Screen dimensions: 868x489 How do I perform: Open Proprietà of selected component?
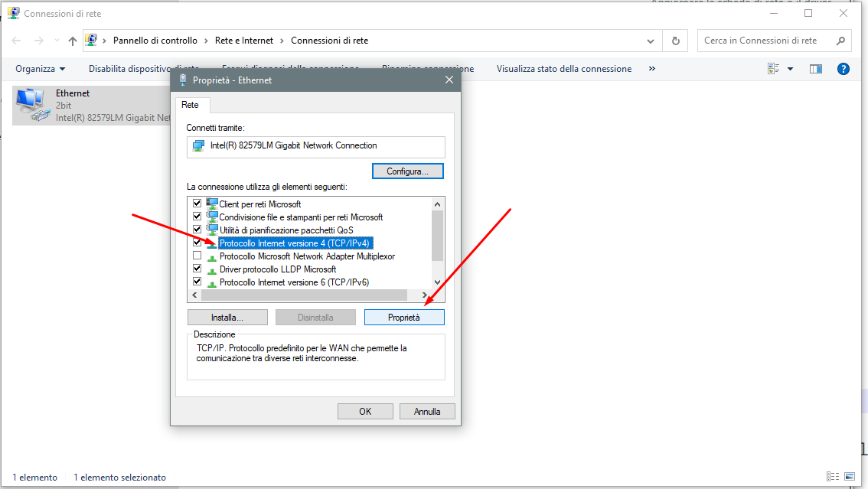[x=404, y=317]
